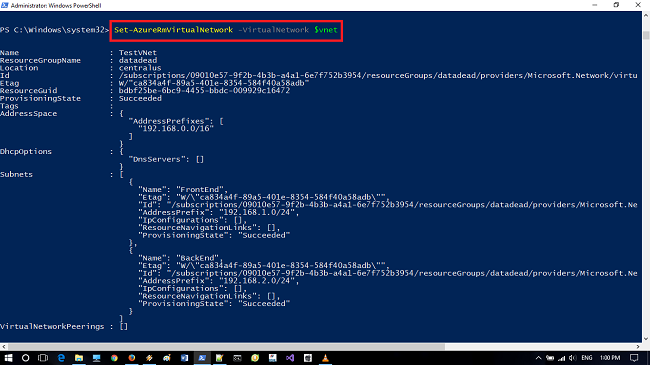Viewport: 650px width, 365px height.
Task: Click the Location value centralus
Action: (140, 68)
